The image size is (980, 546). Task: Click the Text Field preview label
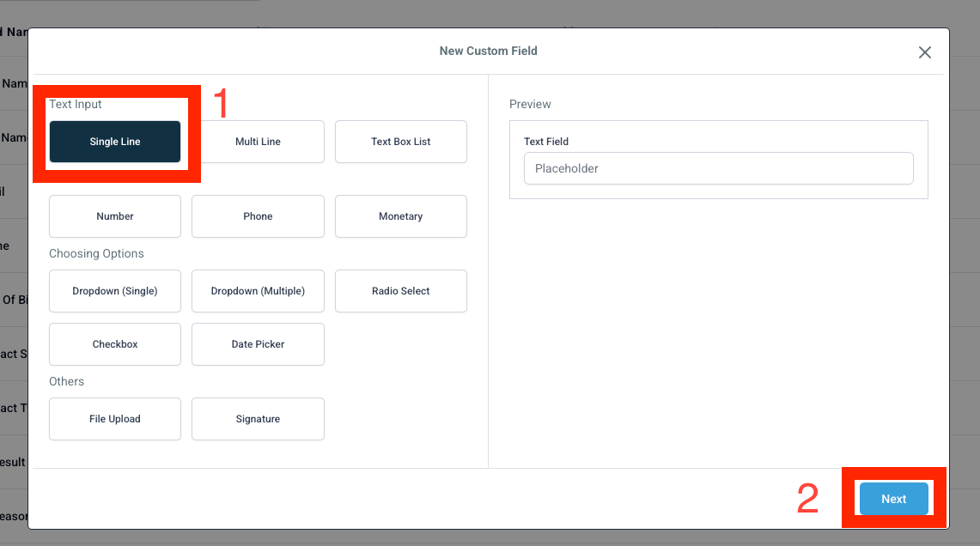pos(545,142)
